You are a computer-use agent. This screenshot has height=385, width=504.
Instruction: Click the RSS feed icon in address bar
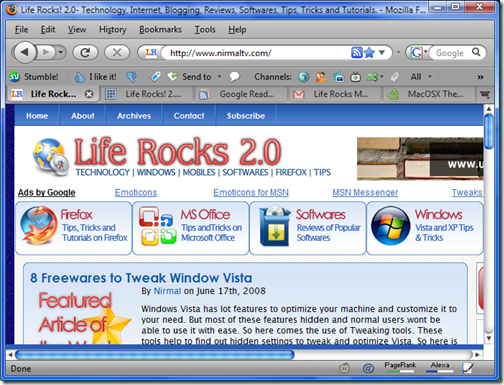coord(357,53)
